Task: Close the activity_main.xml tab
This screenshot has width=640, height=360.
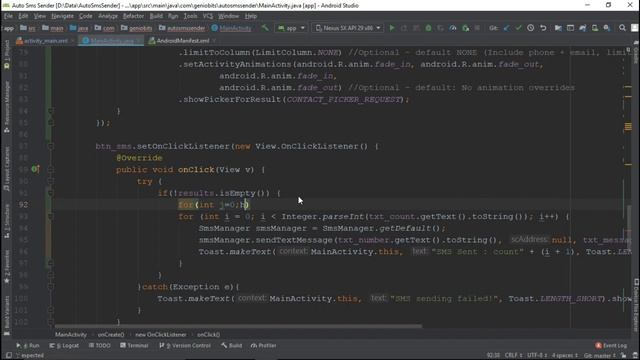Action: (73, 41)
